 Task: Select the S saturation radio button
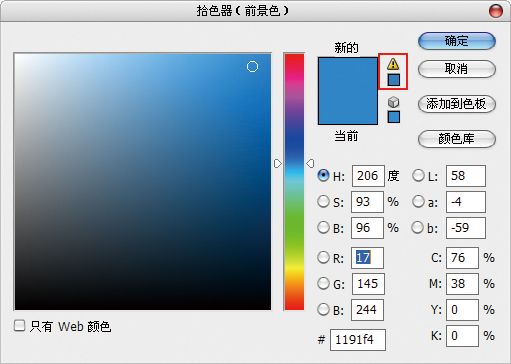[323, 201]
